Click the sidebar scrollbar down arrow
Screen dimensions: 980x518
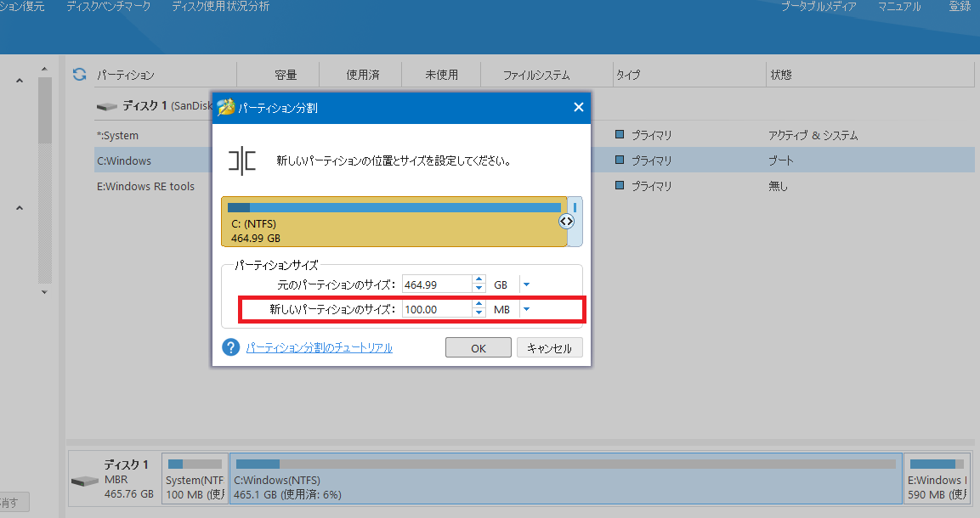44,291
